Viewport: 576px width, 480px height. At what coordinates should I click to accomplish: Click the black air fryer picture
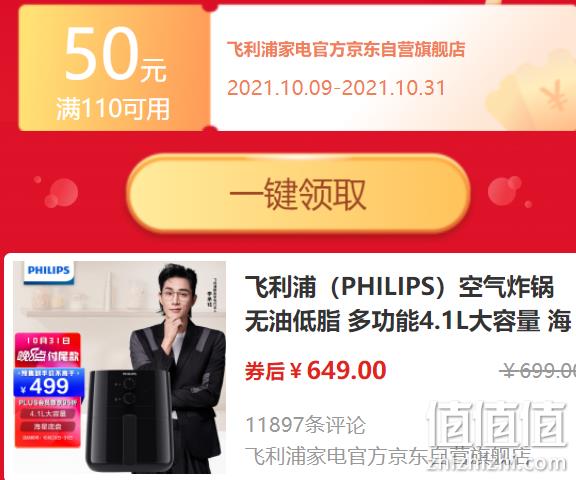tap(129, 421)
